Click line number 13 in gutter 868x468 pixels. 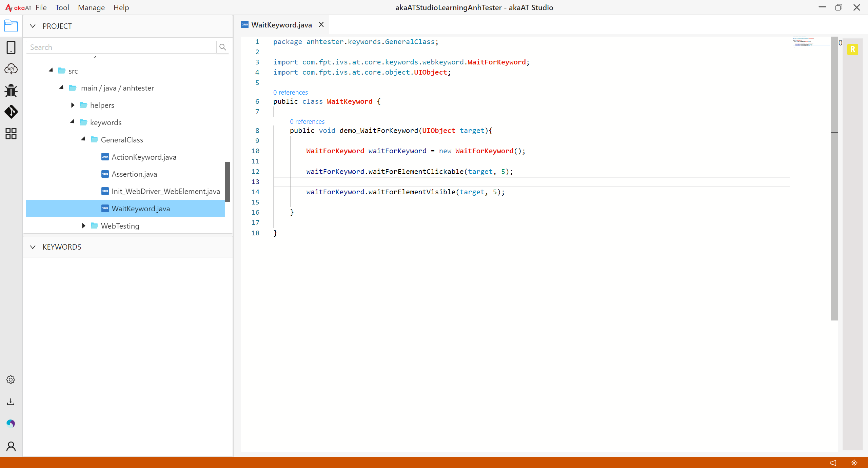tap(255, 182)
